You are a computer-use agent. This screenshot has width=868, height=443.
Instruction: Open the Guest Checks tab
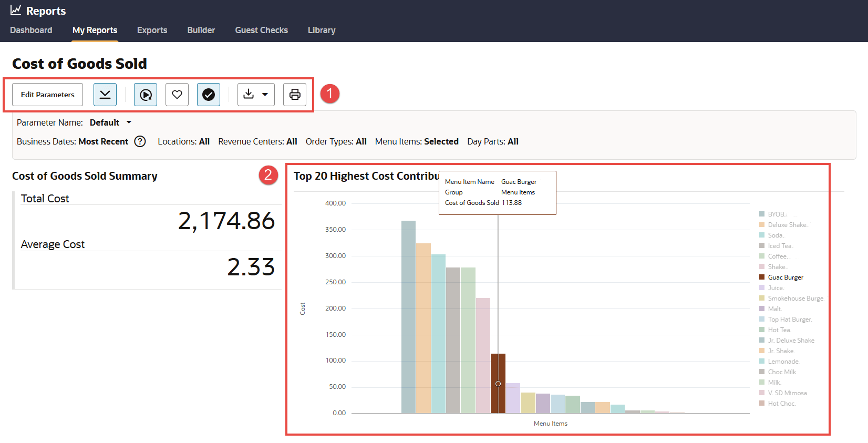coord(261,30)
